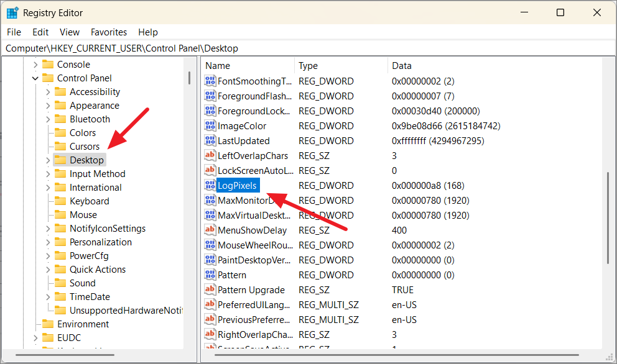Click the TRUE data cell of Pattern Upgrade
This screenshot has height=364, width=617.
point(402,289)
